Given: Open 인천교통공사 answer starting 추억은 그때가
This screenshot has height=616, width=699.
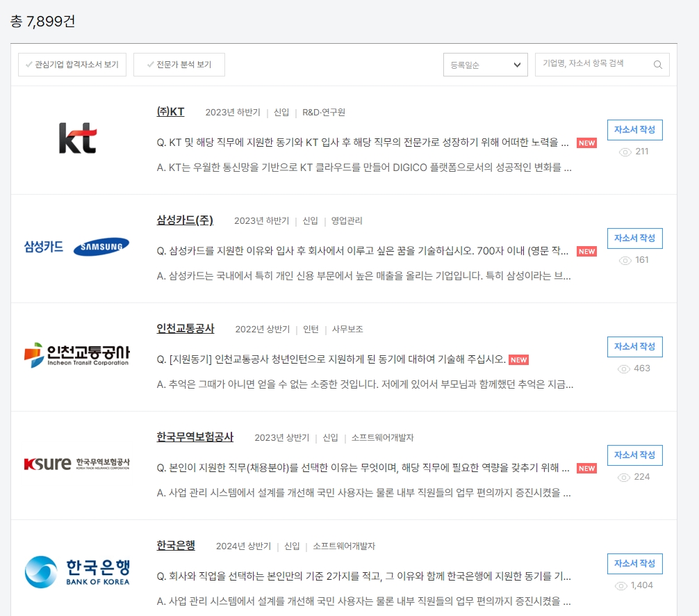Looking at the screenshot, I should 365,384.
